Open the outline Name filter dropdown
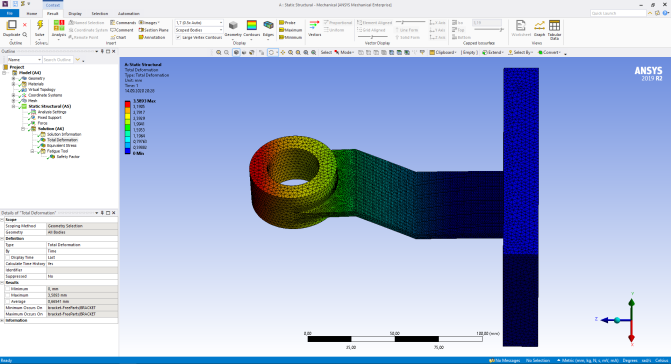Image resolution: width=671 pixels, height=364 pixels. [39, 60]
